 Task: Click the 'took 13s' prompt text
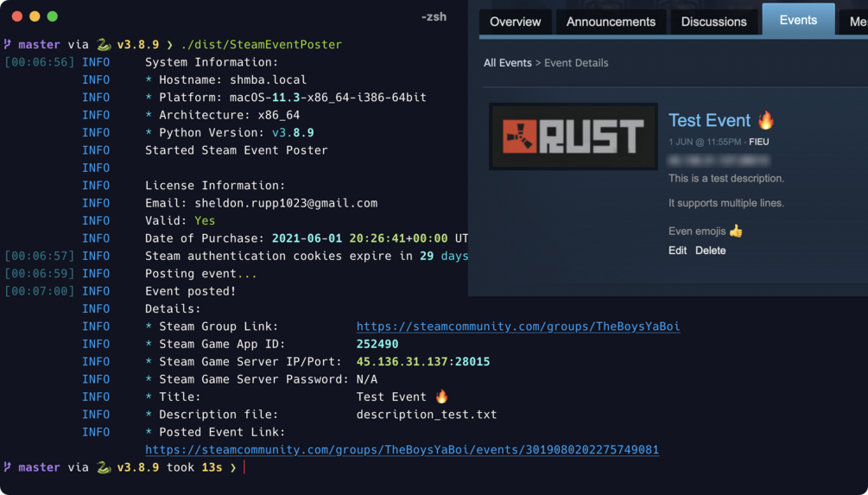[x=194, y=467]
